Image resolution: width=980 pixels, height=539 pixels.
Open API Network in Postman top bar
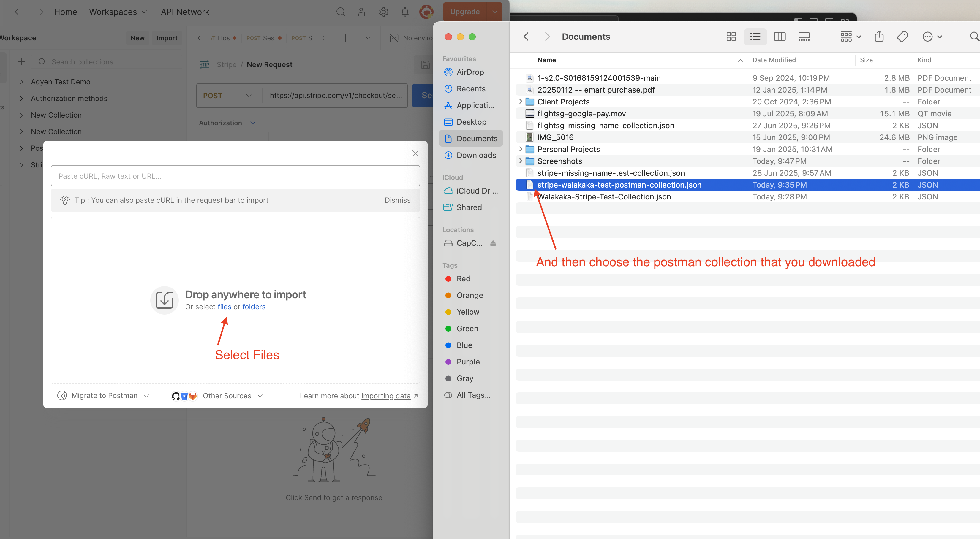(185, 12)
